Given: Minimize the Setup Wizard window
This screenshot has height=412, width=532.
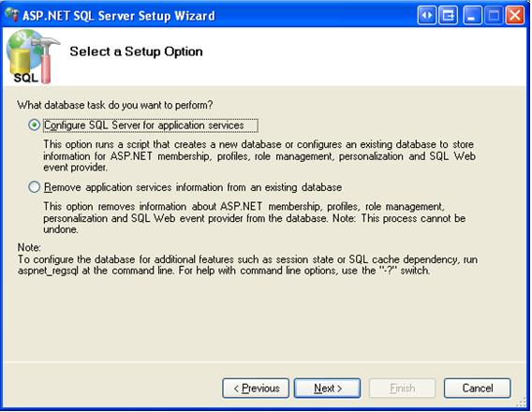Looking at the screenshot, I should [x=472, y=16].
